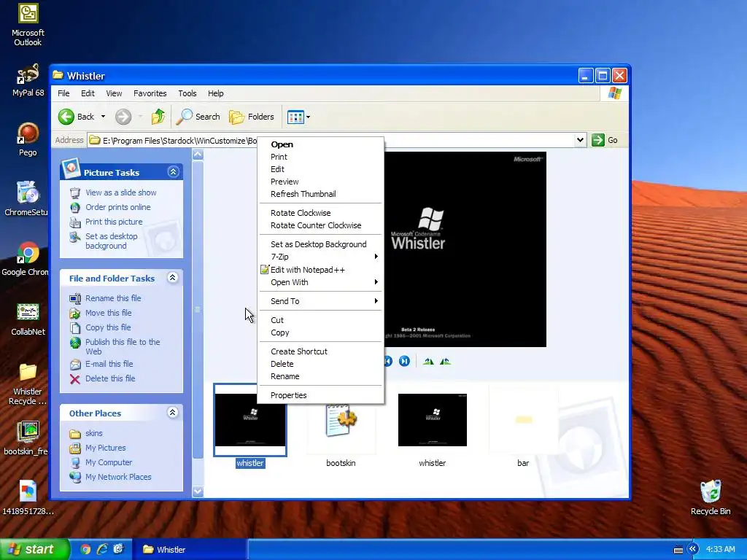Open the Favorites menu
747x560 pixels.
150,93
